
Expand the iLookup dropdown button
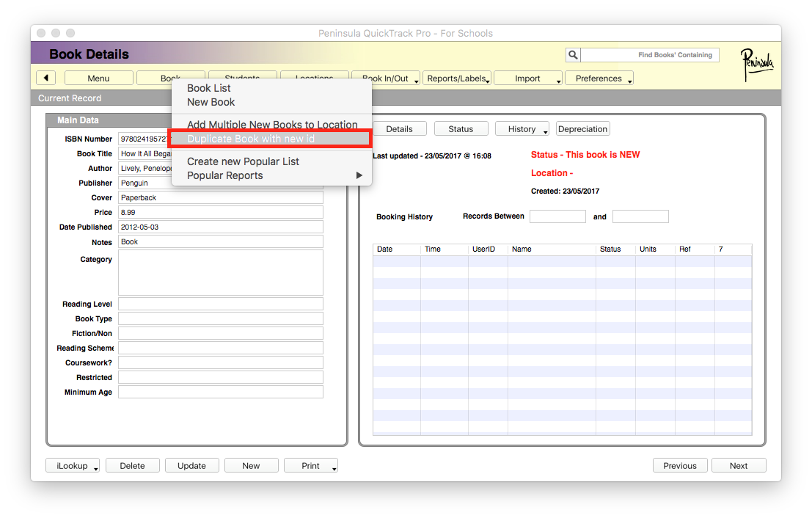coord(73,466)
